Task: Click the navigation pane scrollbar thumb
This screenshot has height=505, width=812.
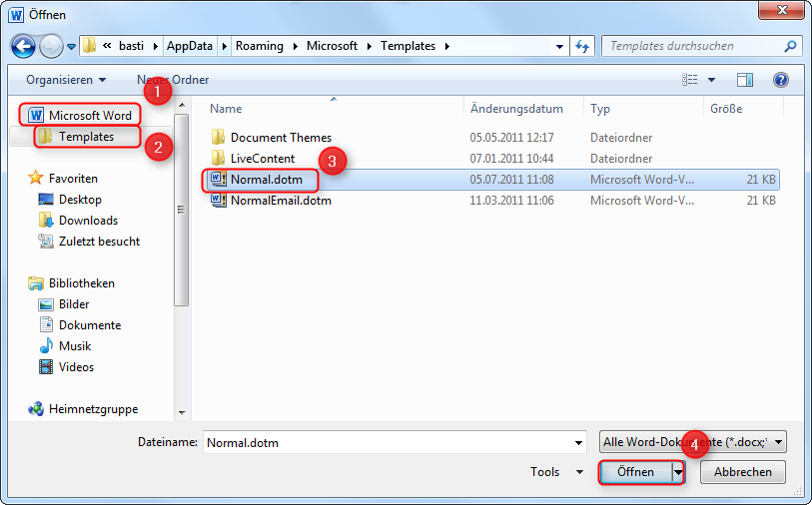Action: pos(181,210)
